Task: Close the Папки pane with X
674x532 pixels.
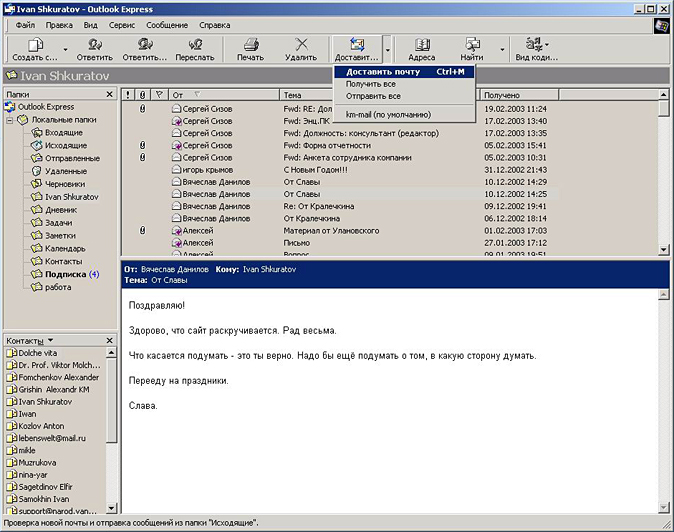Action: [x=111, y=94]
